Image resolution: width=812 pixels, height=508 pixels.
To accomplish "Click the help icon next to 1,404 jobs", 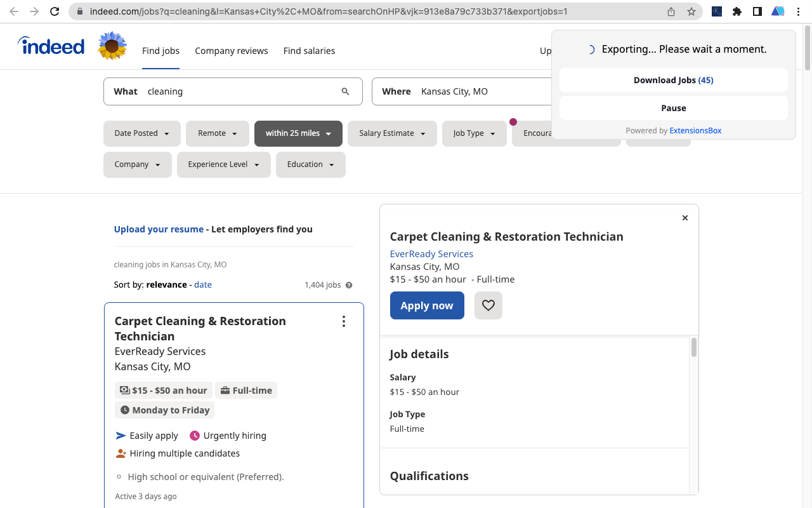I will tap(349, 285).
